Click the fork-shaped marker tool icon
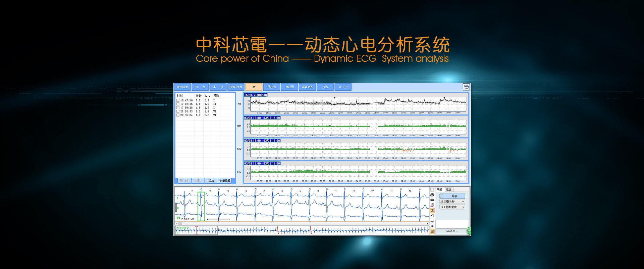 coord(432,221)
